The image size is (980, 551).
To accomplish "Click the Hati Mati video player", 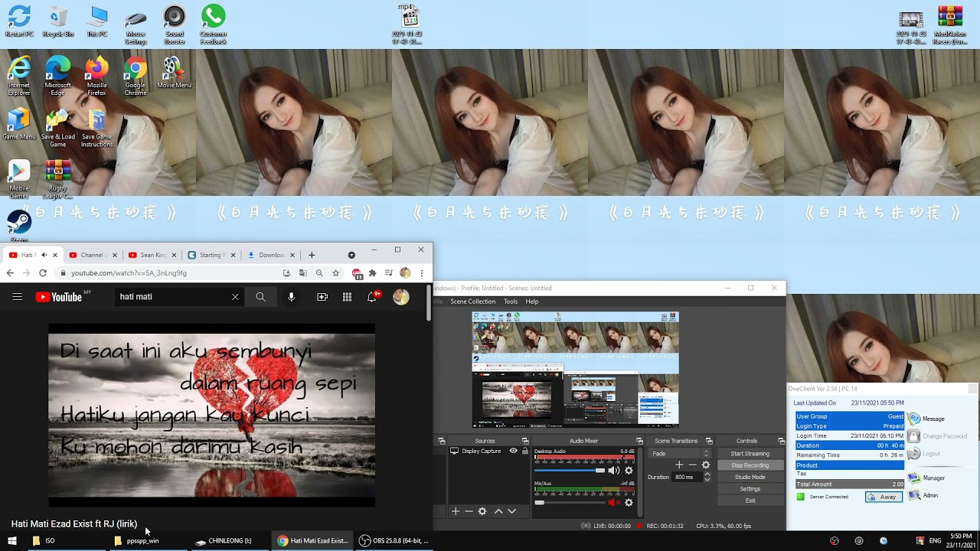I will pos(212,415).
